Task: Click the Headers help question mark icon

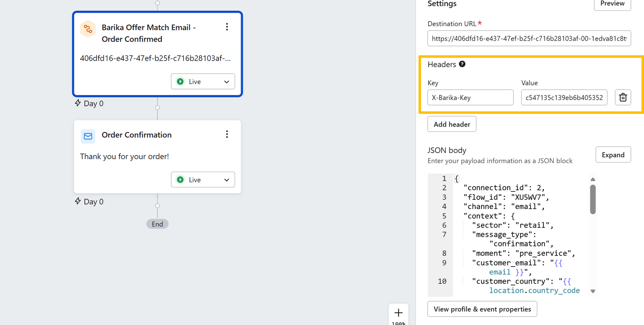Action: tap(462, 64)
